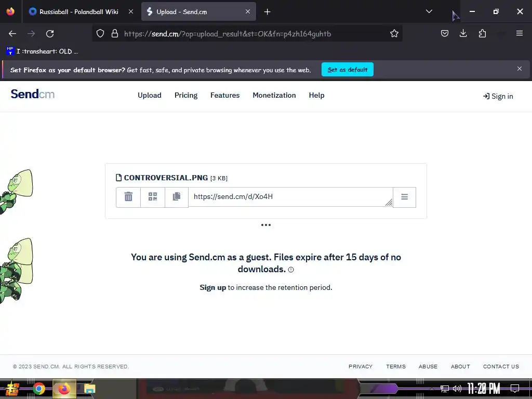Viewport: 532px width, 399px height.
Task: Open the Help page
Action: [x=316, y=96]
